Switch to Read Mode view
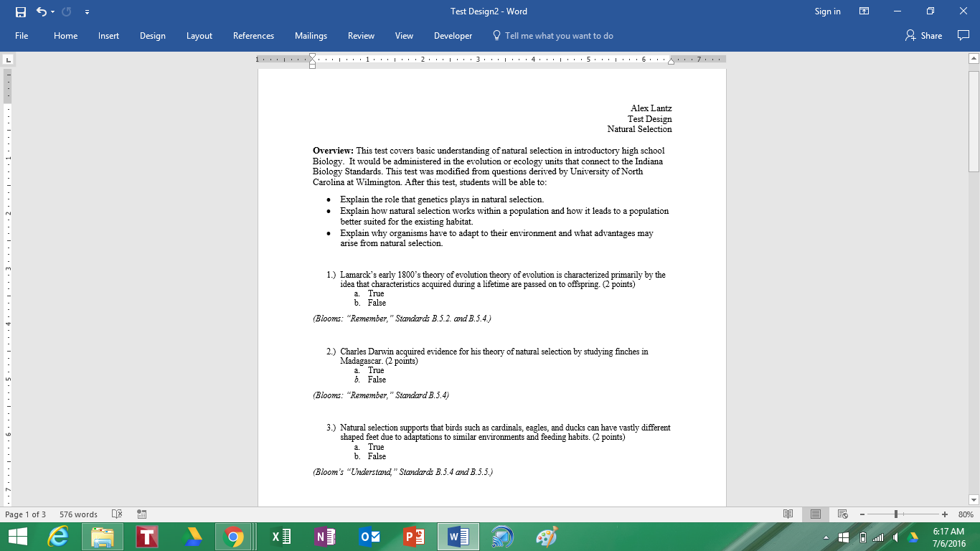The image size is (980, 551). pyautogui.click(x=788, y=514)
